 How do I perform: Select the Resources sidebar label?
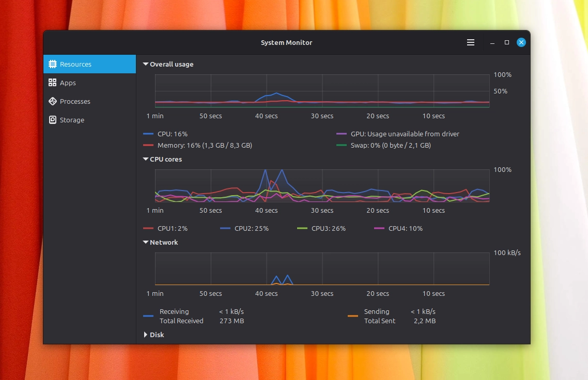(x=75, y=64)
